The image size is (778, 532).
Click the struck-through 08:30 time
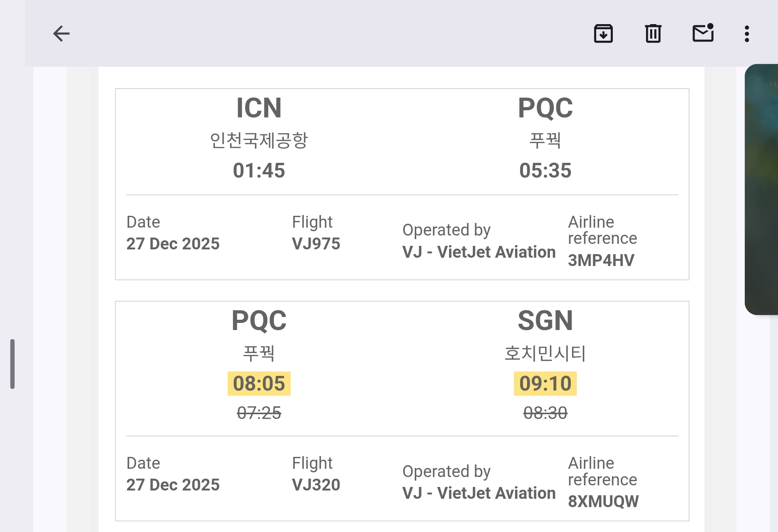545,413
